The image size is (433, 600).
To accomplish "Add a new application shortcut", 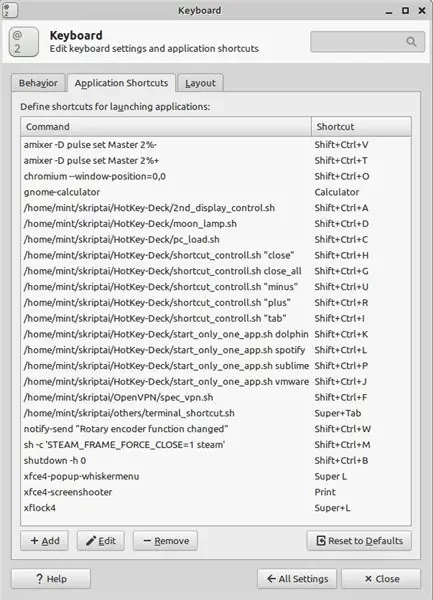I will coord(44,541).
